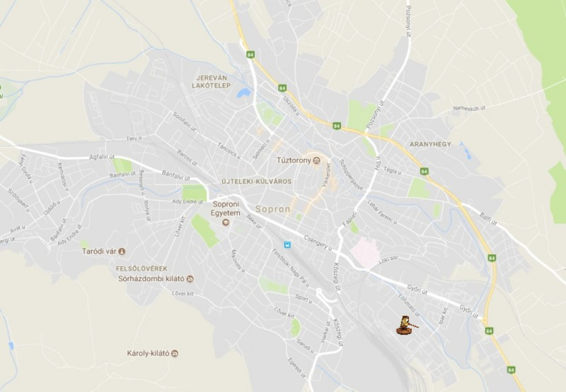The width and height of the screenshot is (566, 392).
Task: Click route 84 shield near Aranyhegy
Action: click(424, 171)
